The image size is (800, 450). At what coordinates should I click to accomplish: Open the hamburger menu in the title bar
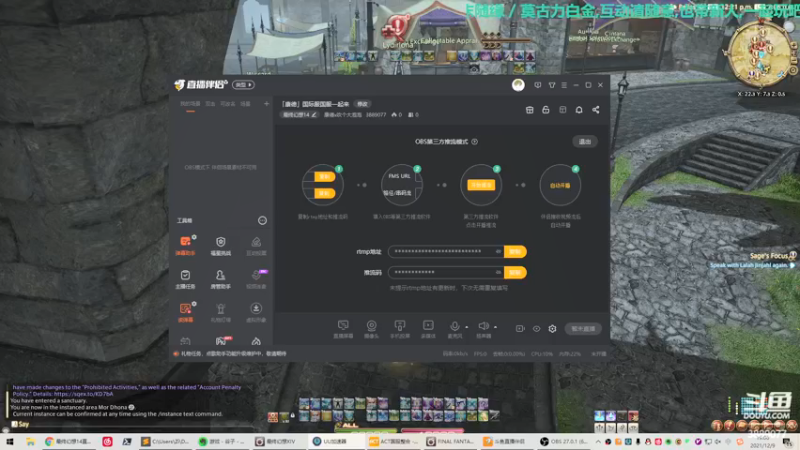click(564, 85)
